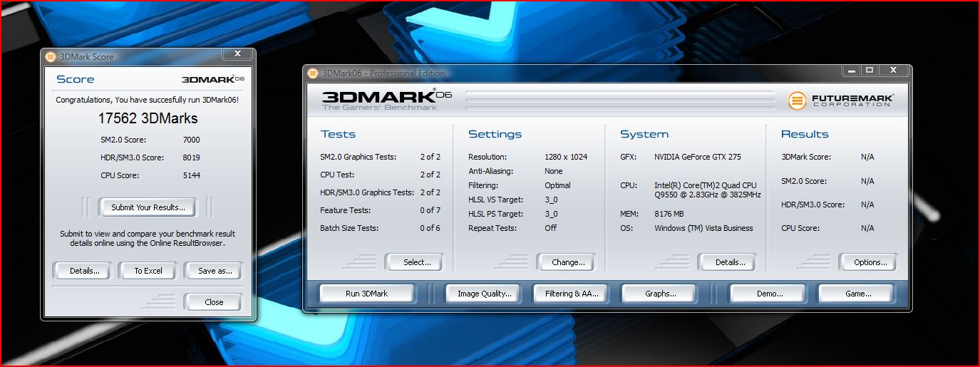Screen dimensions: 980x367
Task: Click the Save as... button
Action: click(x=215, y=271)
